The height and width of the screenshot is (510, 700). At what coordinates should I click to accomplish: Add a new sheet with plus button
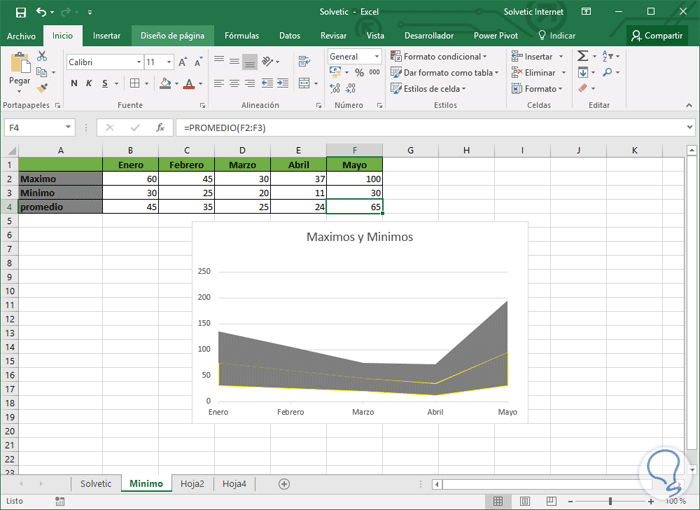284,483
